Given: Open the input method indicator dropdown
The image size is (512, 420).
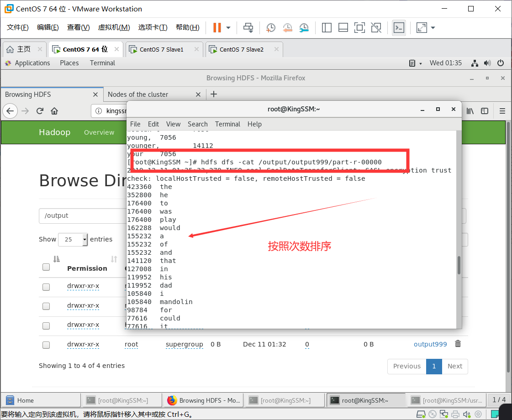Looking at the screenshot, I should pyautogui.click(x=415, y=63).
